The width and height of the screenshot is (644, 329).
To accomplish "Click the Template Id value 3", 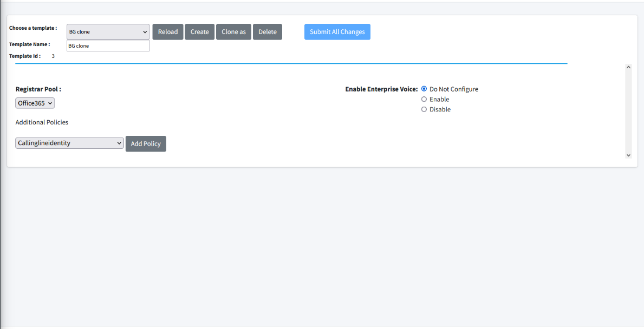I will pos(53,56).
